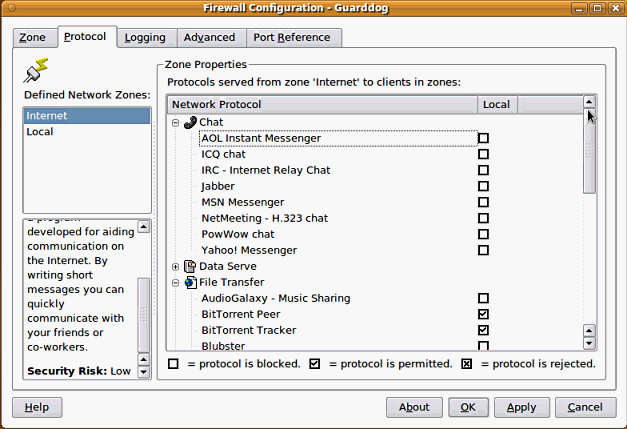This screenshot has width=627, height=429.
Task: Select IRC - Internet Relay Chat row
Action: [338, 170]
